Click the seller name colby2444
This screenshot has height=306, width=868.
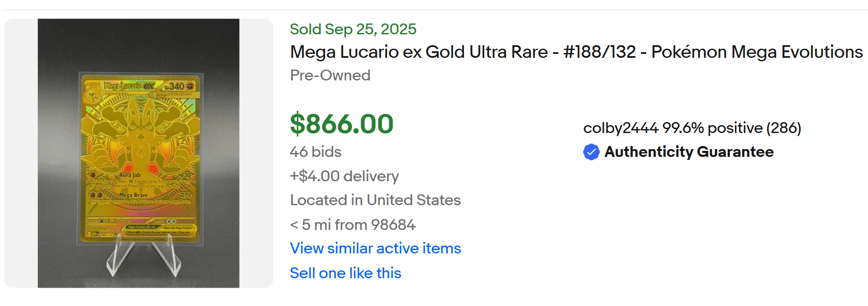(x=621, y=128)
